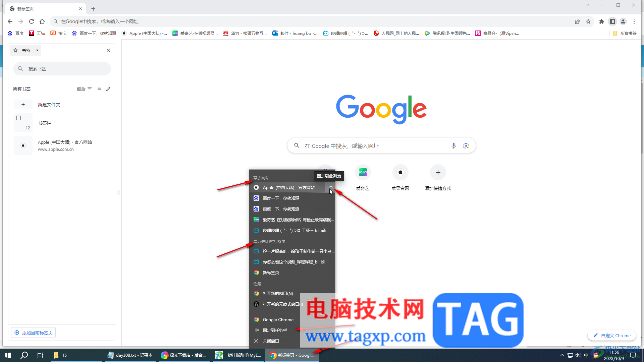Share this page using the share icon

click(x=578, y=21)
